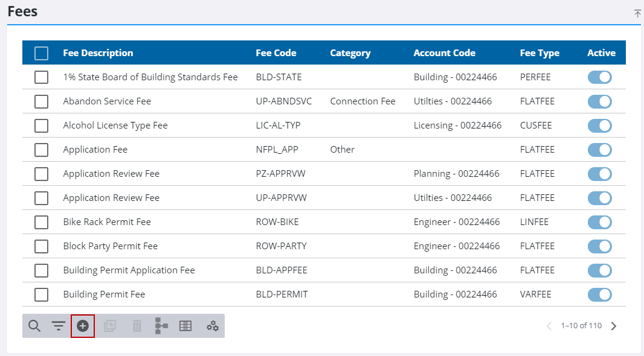This screenshot has width=644, height=356.
Task: Select the PZ-APPRVW row checkbox
Action: pyautogui.click(x=41, y=174)
